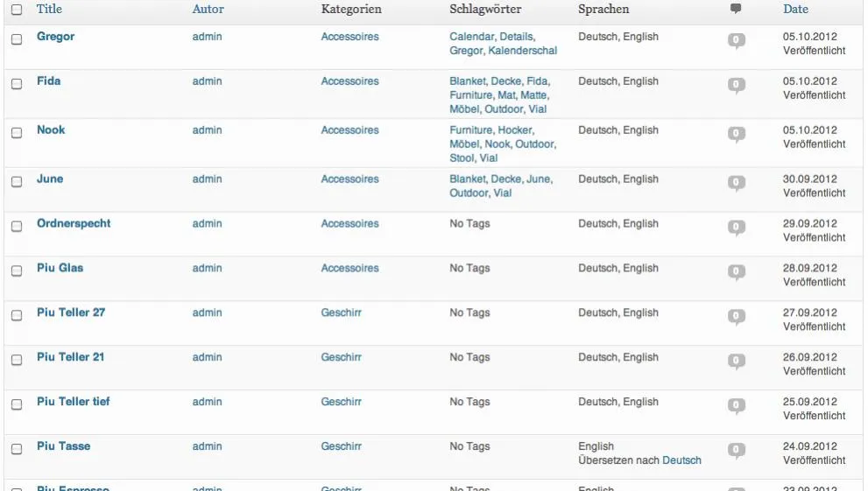Click comment count bubble in June row
Image resolution: width=868 pixels, height=491 pixels.
737,183
